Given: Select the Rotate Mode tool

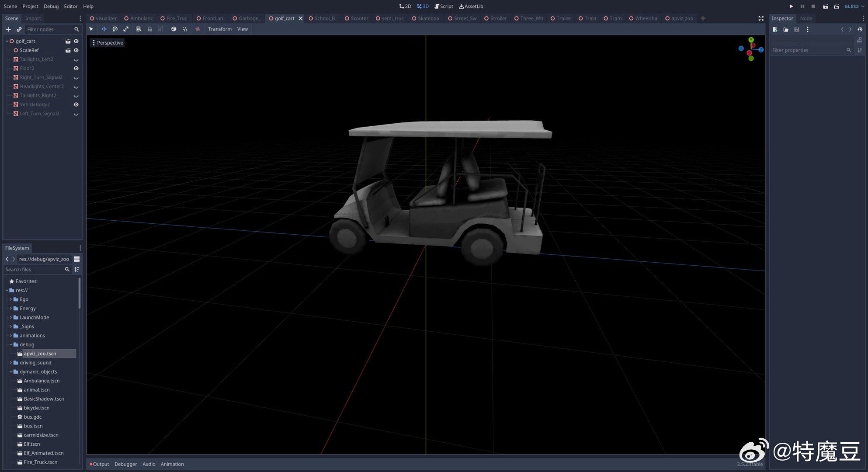Looking at the screenshot, I should point(115,29).
